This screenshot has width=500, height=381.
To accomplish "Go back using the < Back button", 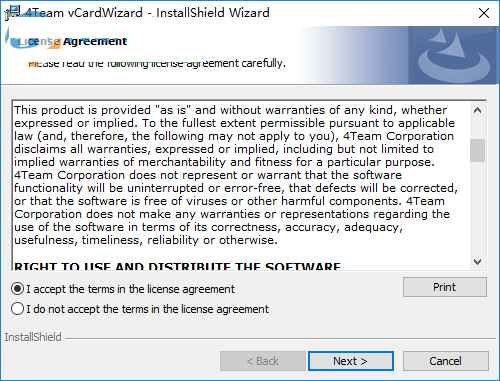I will pos(263,361).
